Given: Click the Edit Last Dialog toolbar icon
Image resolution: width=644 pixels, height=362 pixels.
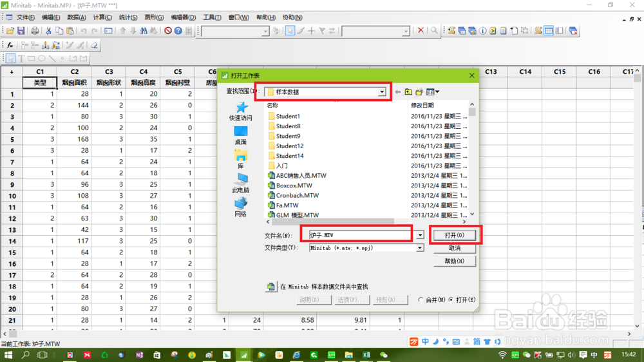Looking at the screenshot, I should point(108,31).
